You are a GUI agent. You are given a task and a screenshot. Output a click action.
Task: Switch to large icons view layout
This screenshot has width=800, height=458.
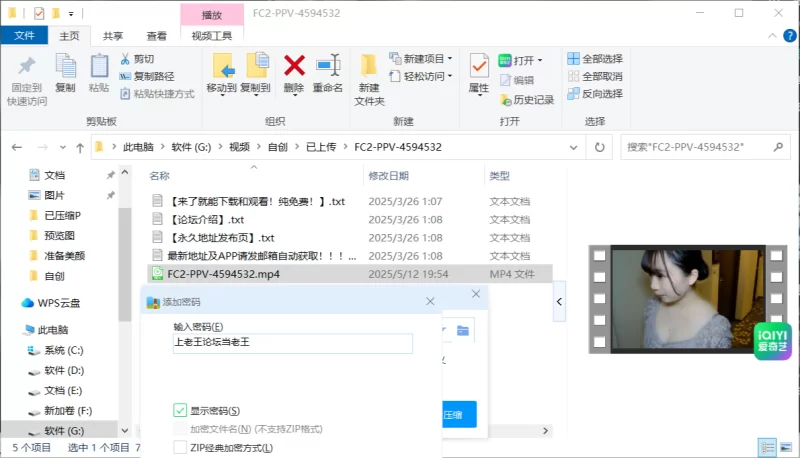pos(786,448)
